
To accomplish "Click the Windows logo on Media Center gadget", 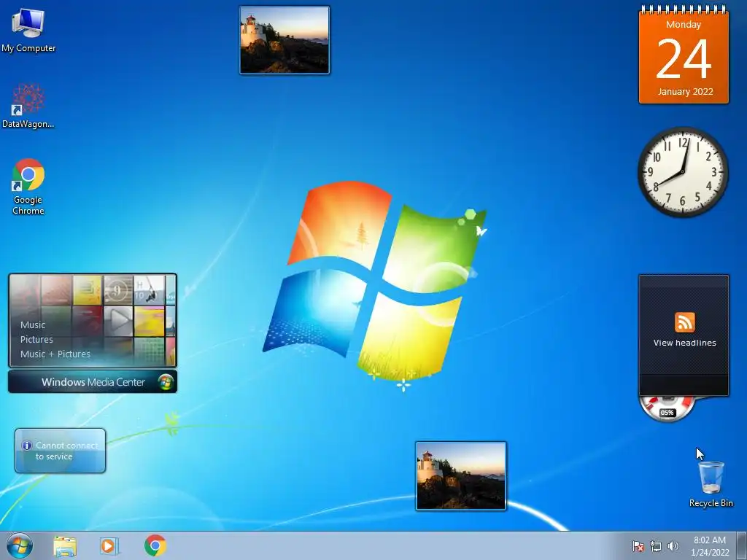I will tap(166, 382).
